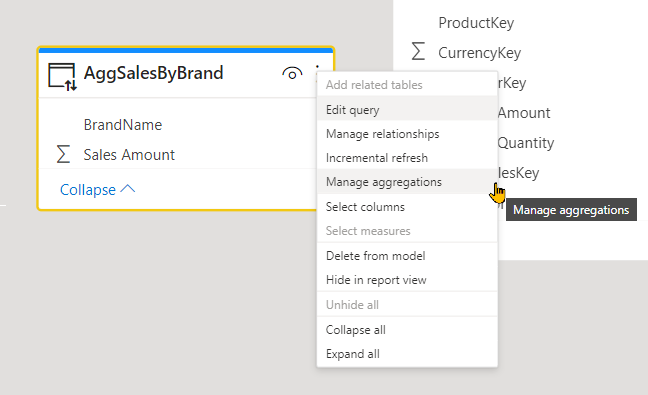Toggle visibility eye icon on AggSalesByBrand
Image resolution: width=648 pixels, height=395 pixels.
tap(292, 74)
